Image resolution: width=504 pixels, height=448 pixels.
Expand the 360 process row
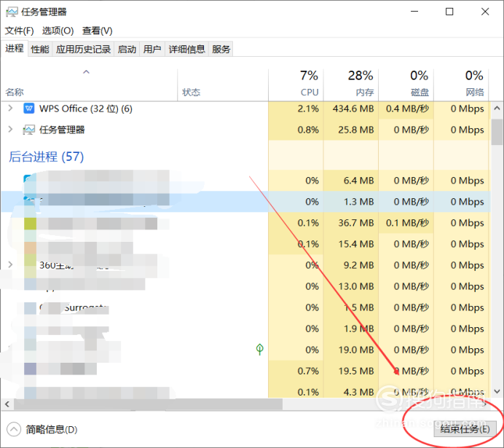pyautogui.click(x=10, y=265)
